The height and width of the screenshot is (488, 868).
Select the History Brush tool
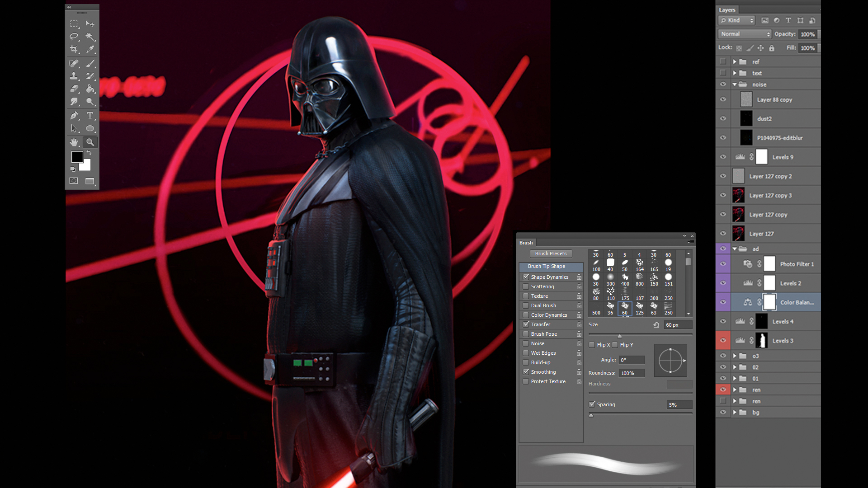tap(90, 76)
